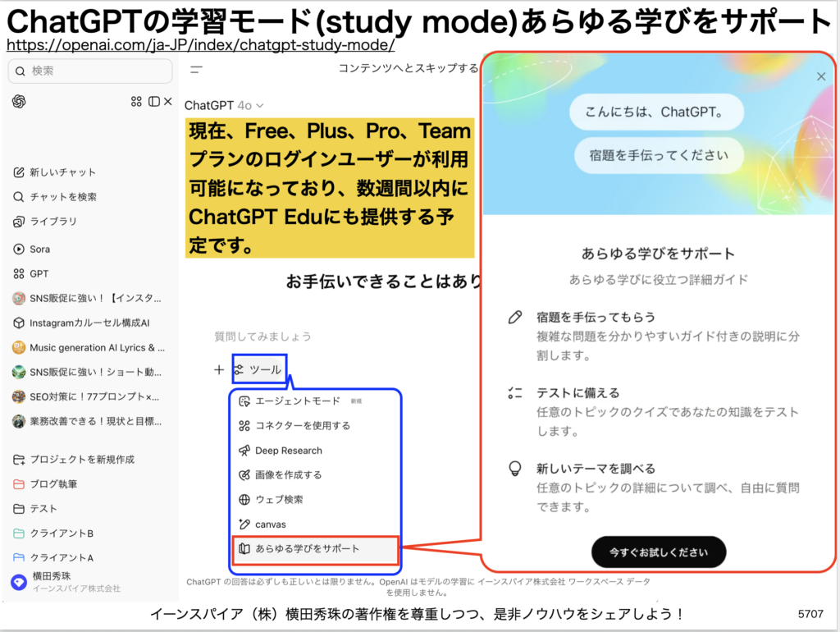Open the ツール tools menu
Image resolution: width=840 pixels, height=632 pixels.
[259, 369]
